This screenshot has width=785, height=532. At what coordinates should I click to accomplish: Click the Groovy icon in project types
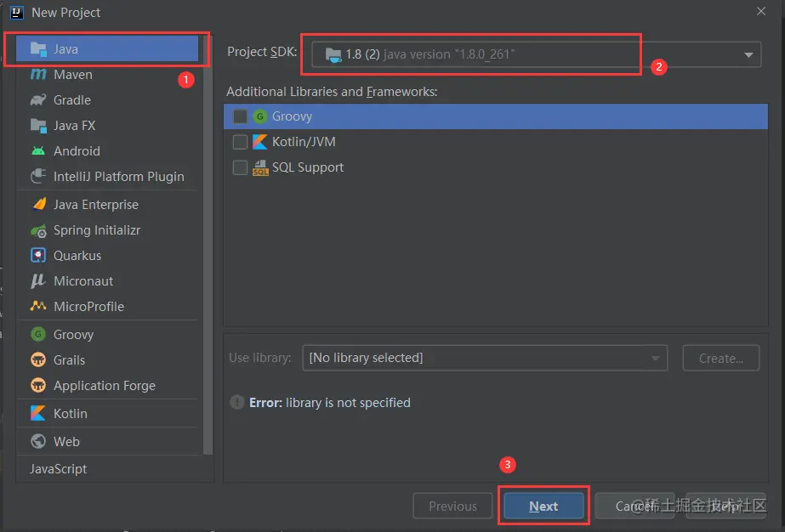pyautogui.click(x=38, y=334)
